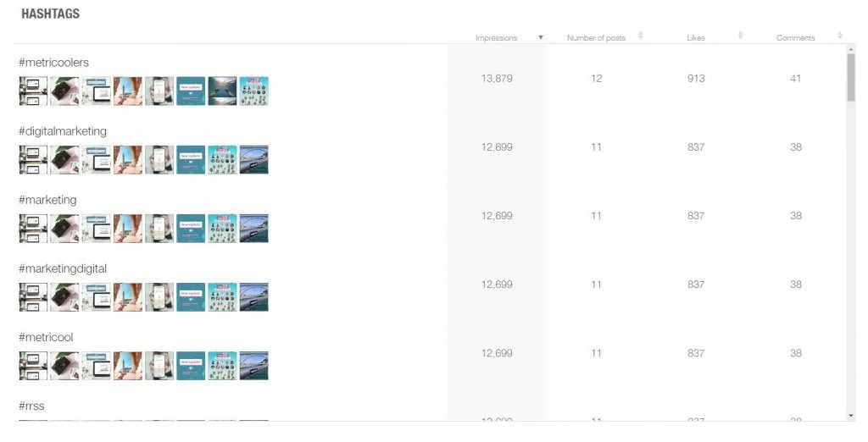Open phone-in-hand thumbnail in #marketing row

click(x=159, y=228)
